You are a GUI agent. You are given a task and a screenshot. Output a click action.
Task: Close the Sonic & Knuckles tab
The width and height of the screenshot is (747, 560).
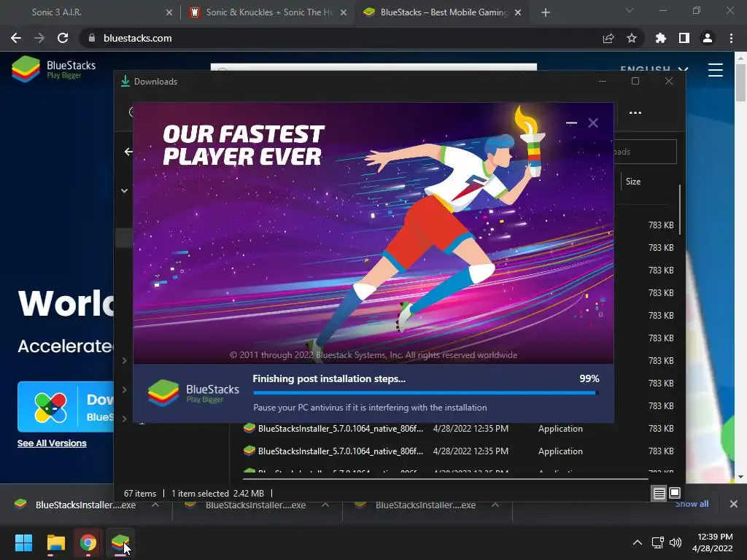click(344, 12)
